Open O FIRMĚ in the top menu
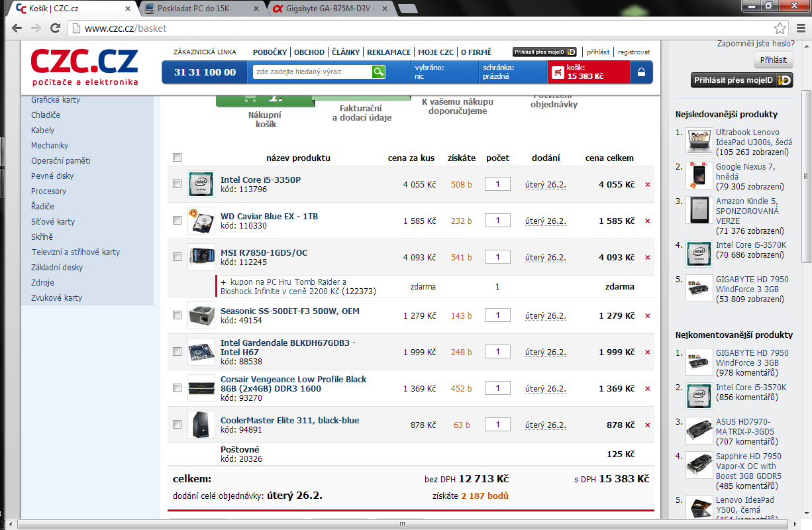Image resolution: width=812 pixels, height=530 pixels. (x=476, y=52)
